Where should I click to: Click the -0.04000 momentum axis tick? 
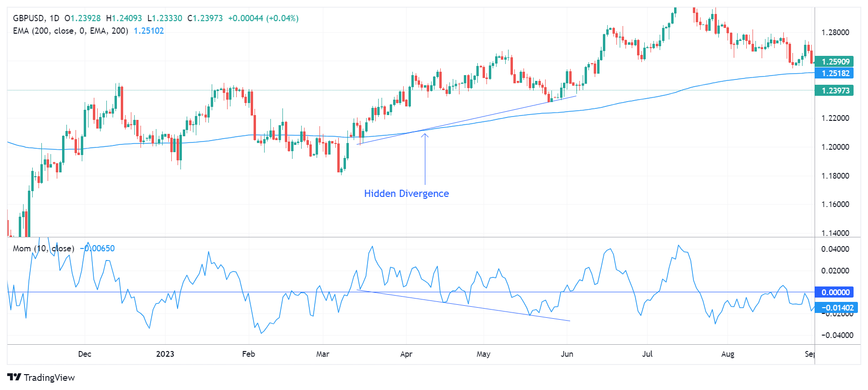tap(837, 335)
